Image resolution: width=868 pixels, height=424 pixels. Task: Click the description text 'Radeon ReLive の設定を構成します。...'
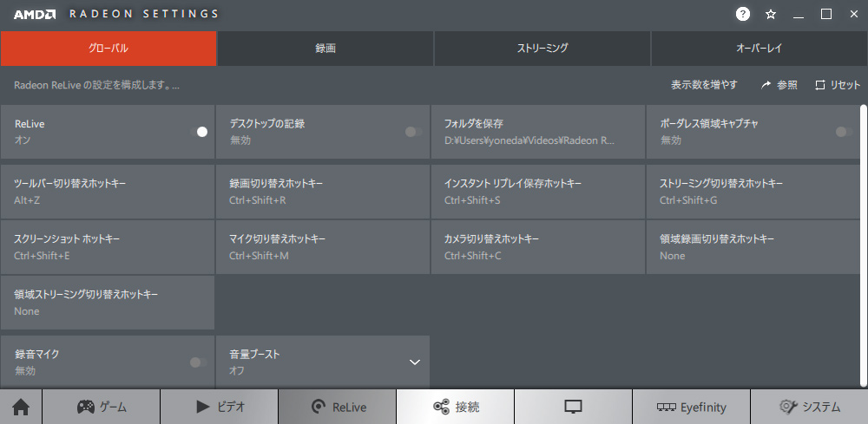point(97,85)
